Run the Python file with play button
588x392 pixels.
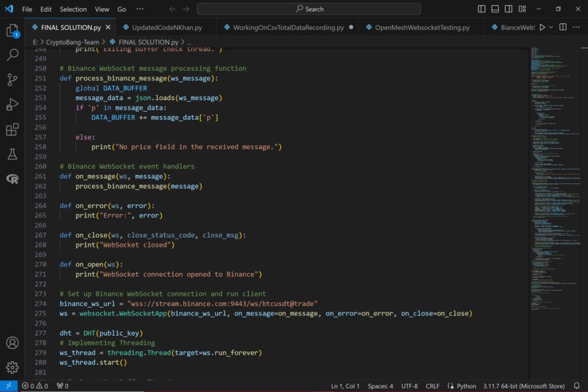(x=542, y=27)
